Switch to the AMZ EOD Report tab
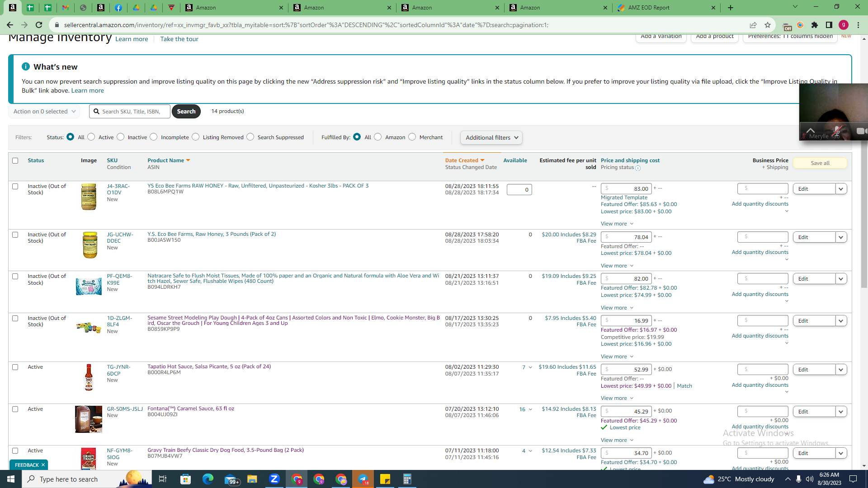Viewport: 868px width, 488px height. pyautogui.click(x=666, y=8)
